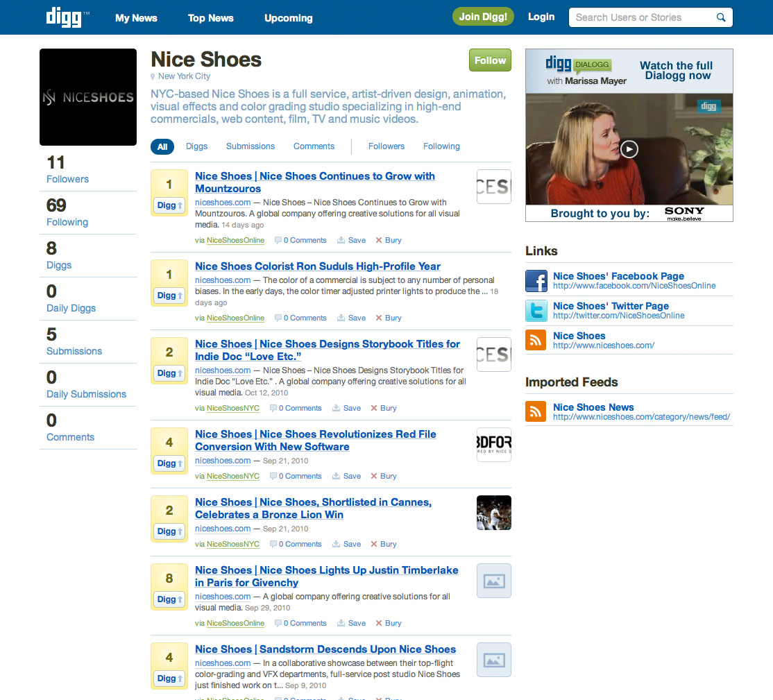773x700 pixels.
Task: Click the Facebook icon in Links
Action: 536,281
